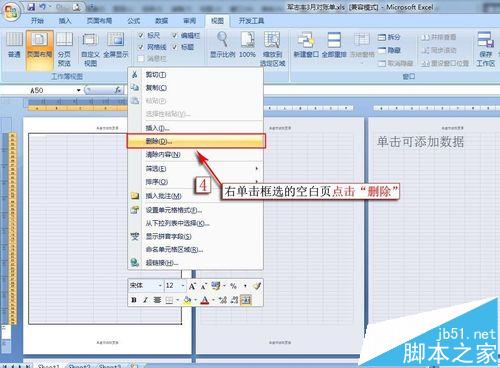This screenshot has height=368, width=500.
Task: Decrease decimal places in mini toolbar
Action: [234, 300]
